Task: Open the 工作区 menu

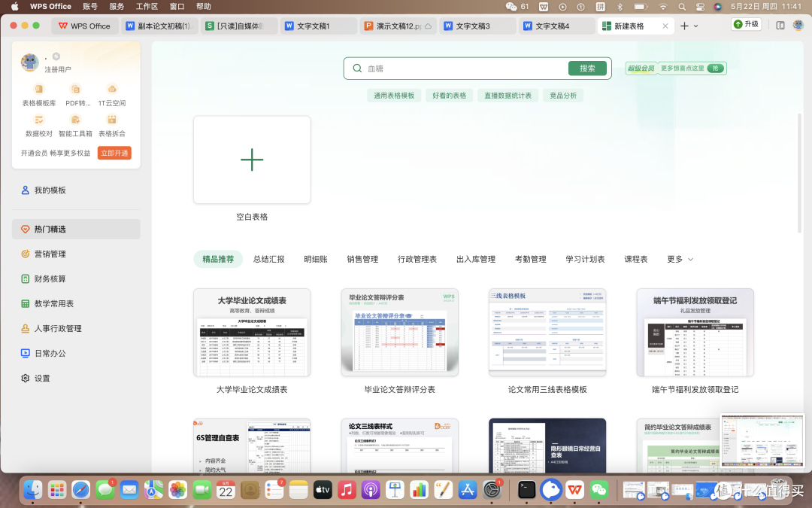Action: 147,7
